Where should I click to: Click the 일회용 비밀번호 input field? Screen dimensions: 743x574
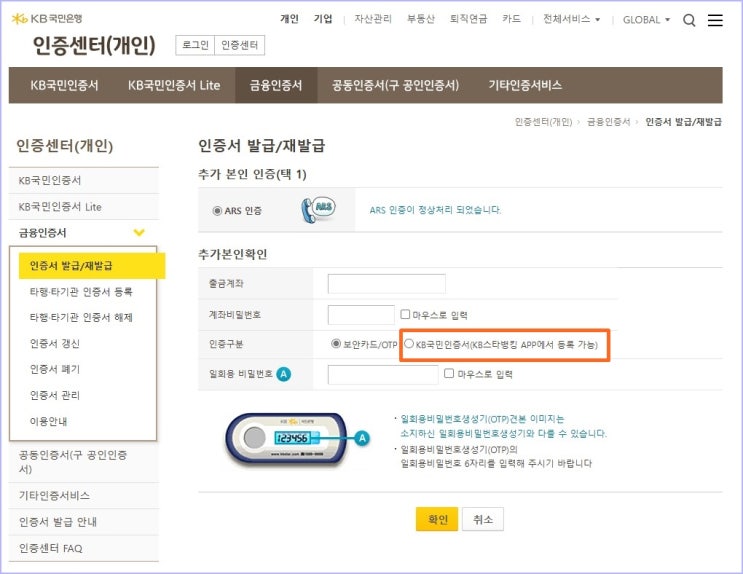pyautogui.click(x=383, y=374)
